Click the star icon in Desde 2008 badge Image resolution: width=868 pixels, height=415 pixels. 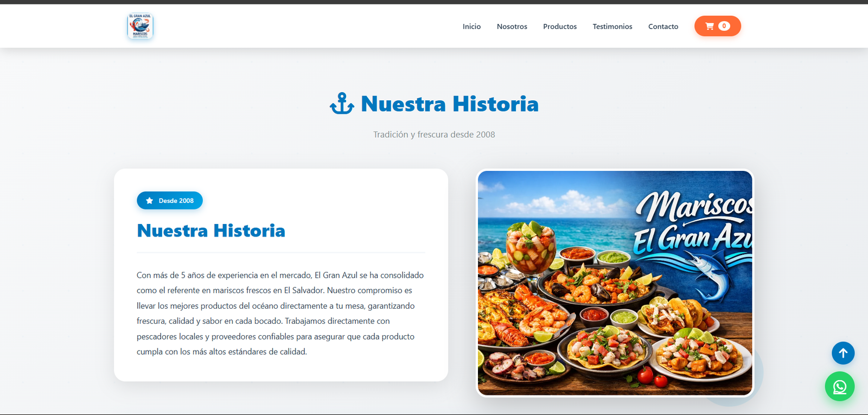tap(150, 201)
